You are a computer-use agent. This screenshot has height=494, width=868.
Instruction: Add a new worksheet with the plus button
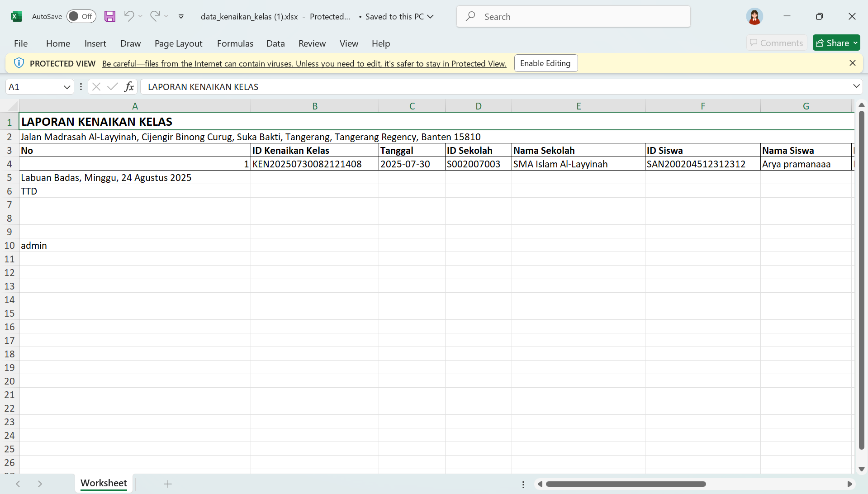pos(168,484)
